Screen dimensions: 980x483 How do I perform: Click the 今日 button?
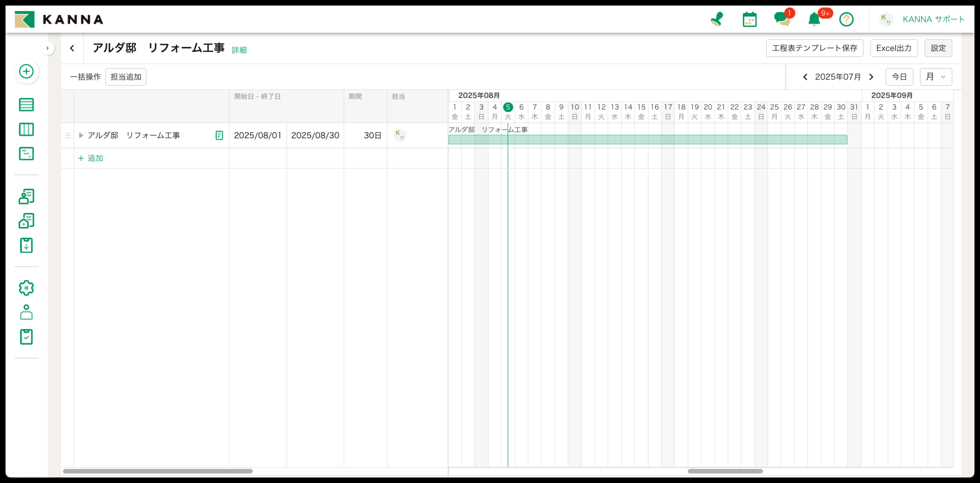tap(899, 77)
